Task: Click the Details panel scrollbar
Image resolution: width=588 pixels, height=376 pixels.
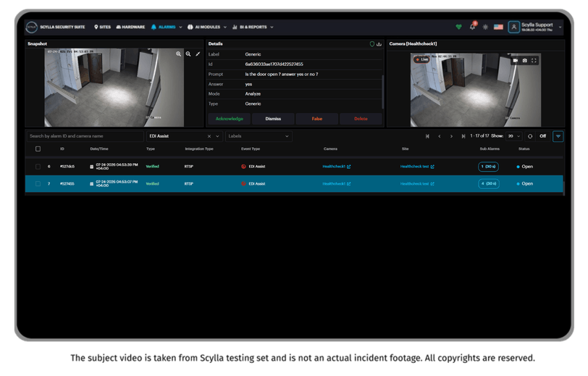Action: pyautogui.click(x=382, y=92)
